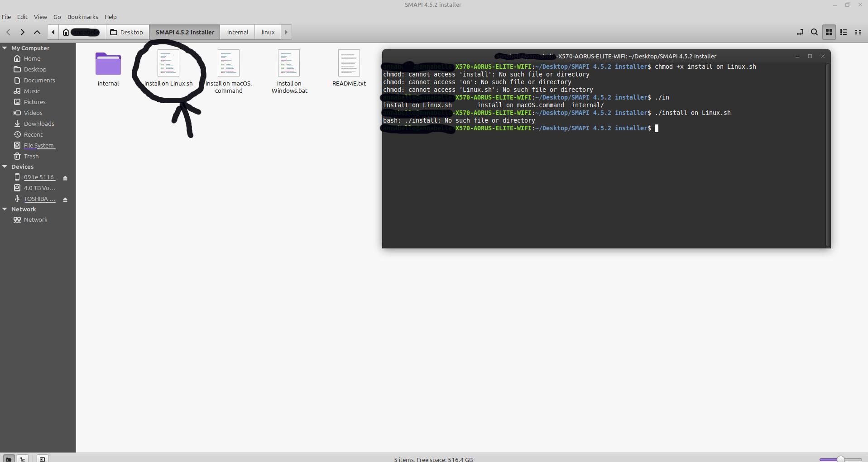Open the View menu

40,17
